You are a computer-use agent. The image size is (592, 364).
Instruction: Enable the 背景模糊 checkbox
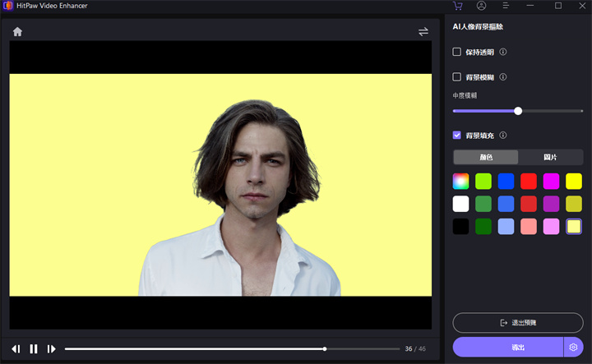(457, 77)
